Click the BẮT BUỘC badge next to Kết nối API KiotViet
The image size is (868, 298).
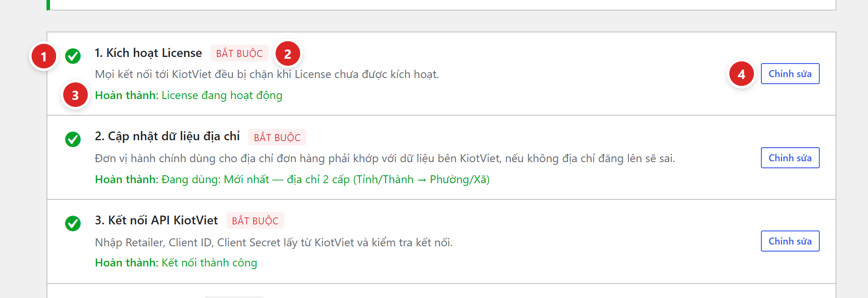pos(255,220)
